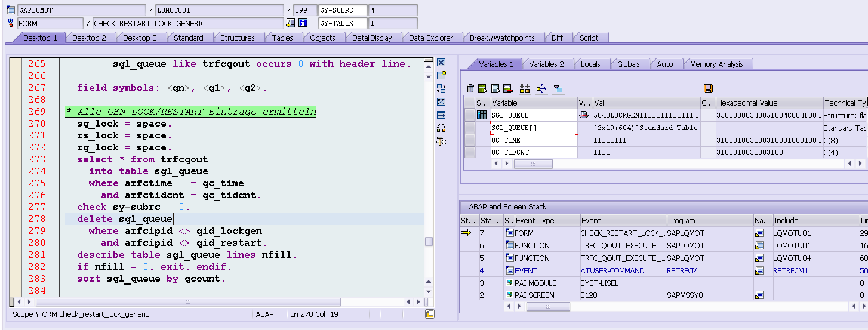
Task: Click the Maximize Horizontally tool icon
Action: [x=441, y=115]
